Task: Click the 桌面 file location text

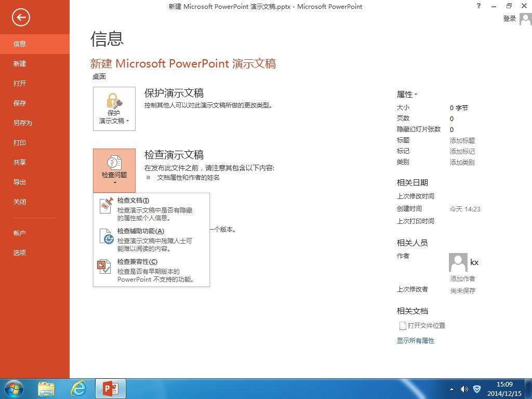Action: click(99, 77)
